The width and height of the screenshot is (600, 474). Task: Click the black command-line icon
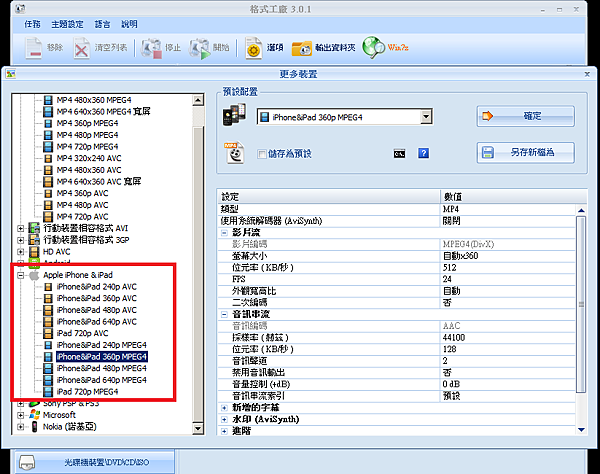point(399,154)
